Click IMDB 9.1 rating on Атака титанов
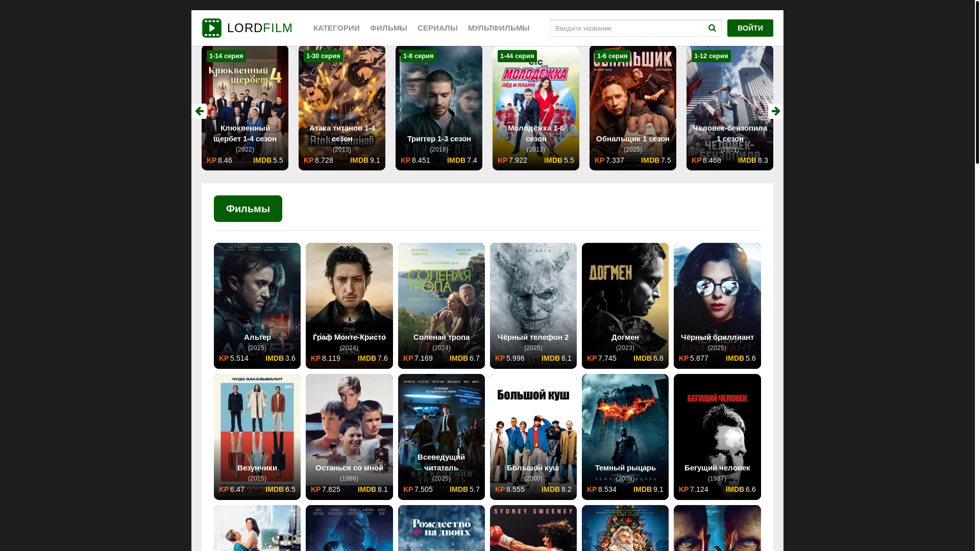The height and width of the screenshot is (551, 980). (365, 160)
